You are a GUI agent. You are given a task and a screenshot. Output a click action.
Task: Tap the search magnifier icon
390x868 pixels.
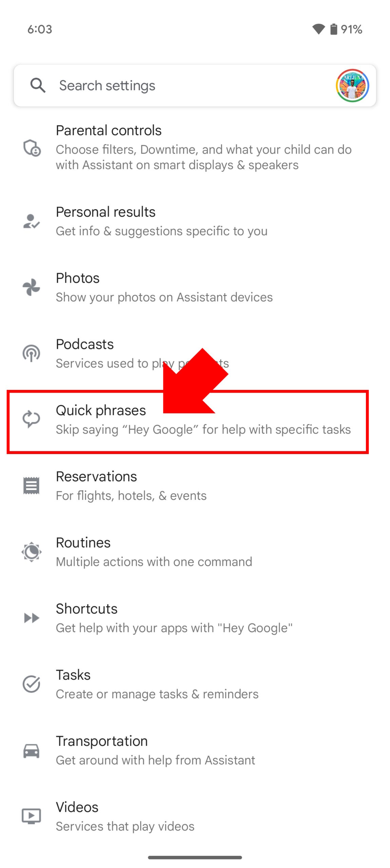coord(38,85)
